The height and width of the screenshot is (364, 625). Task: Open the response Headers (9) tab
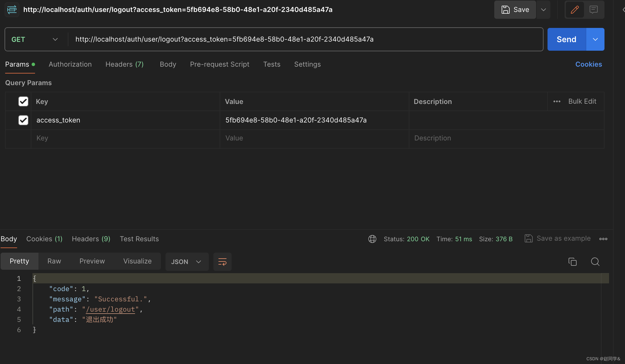click(x=91, y=239)
